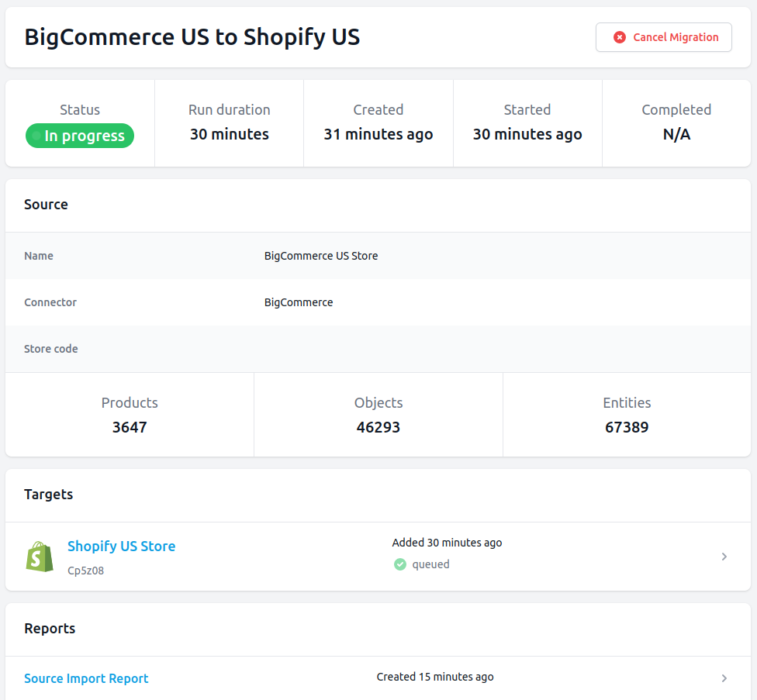Viewport: 757px width, 700px height.
Task: Click the Created 15 minutes ago text
Action: click(435, 677)
